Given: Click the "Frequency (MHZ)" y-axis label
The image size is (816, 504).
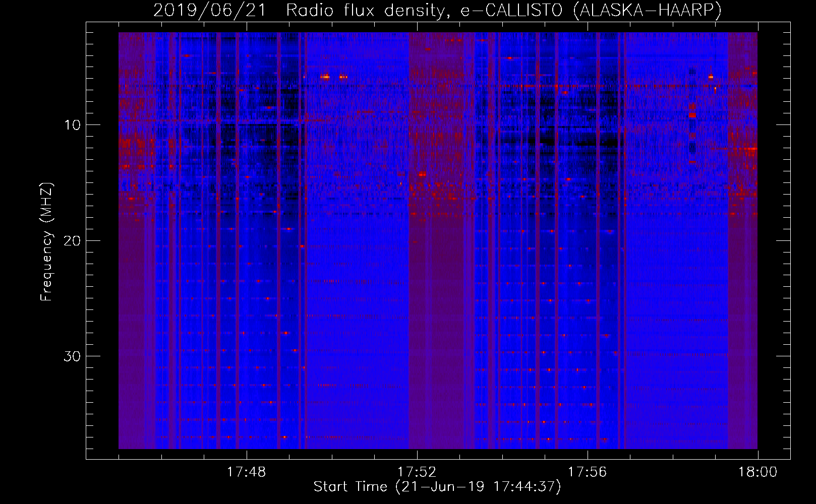Looking at the screenshot, I should [46, 242].
